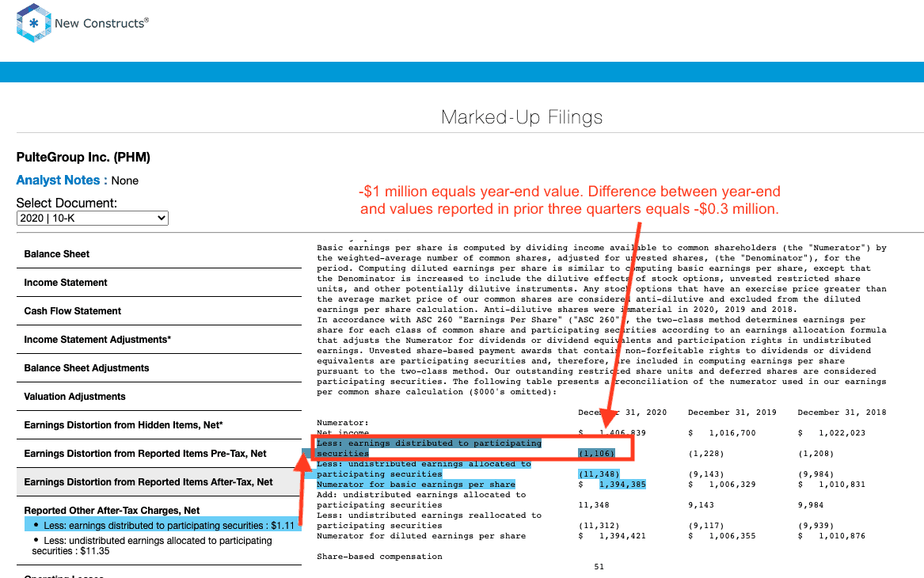
Task: Click the PulteGroup Inc. (PHM) company heading
Action: tap(83, 158)
